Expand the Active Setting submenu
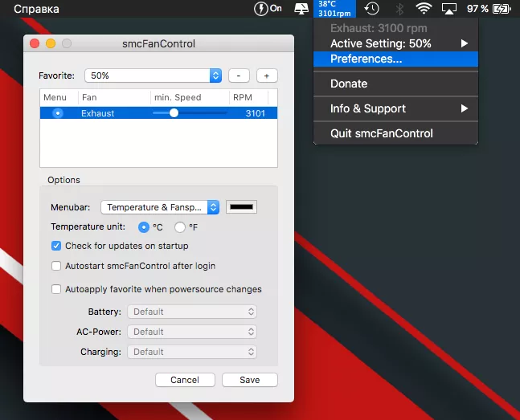The width and height of the screenshot is (520, 420). [x=395, y=43]
